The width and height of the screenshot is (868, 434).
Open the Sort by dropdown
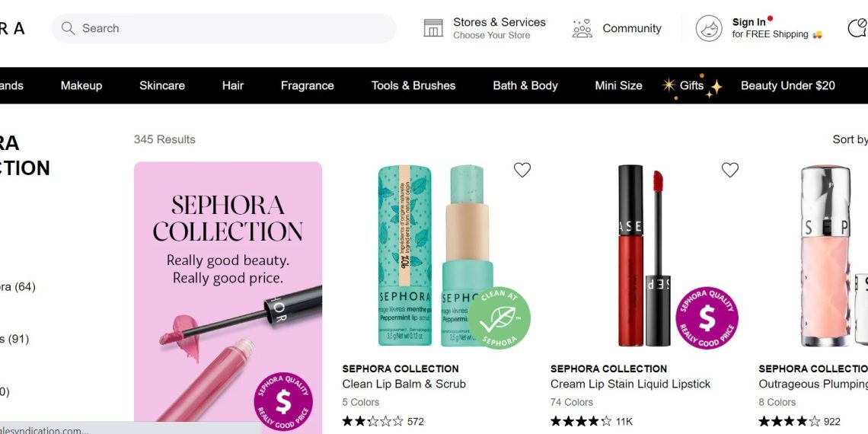(x=850, y=139)
